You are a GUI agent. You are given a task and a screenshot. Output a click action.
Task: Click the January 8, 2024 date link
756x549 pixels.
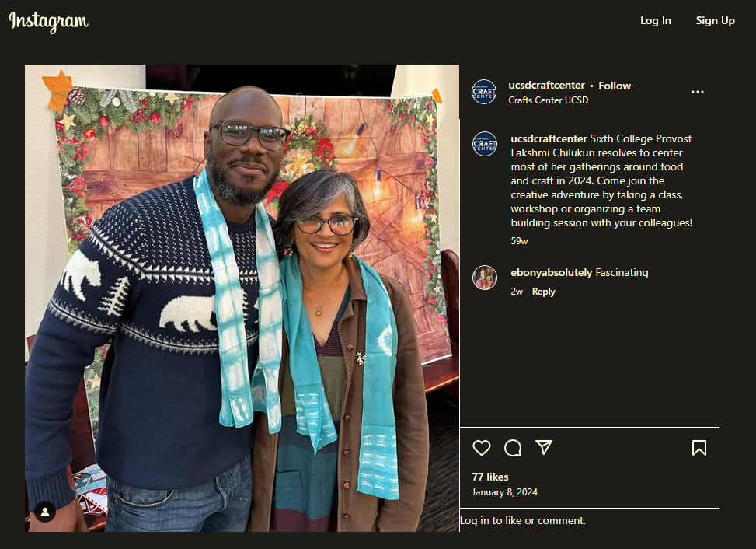pyautogui.click(x=504, y=492)
